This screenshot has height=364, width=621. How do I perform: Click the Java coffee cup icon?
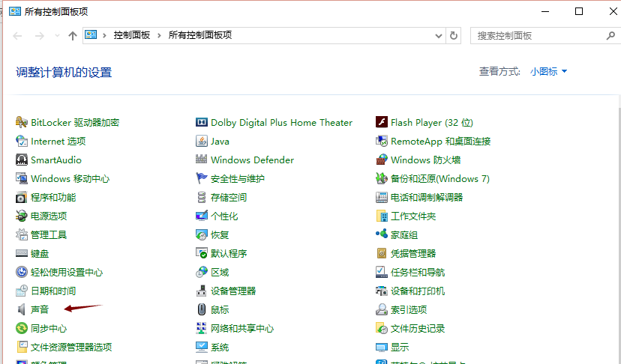coord(202,141)
